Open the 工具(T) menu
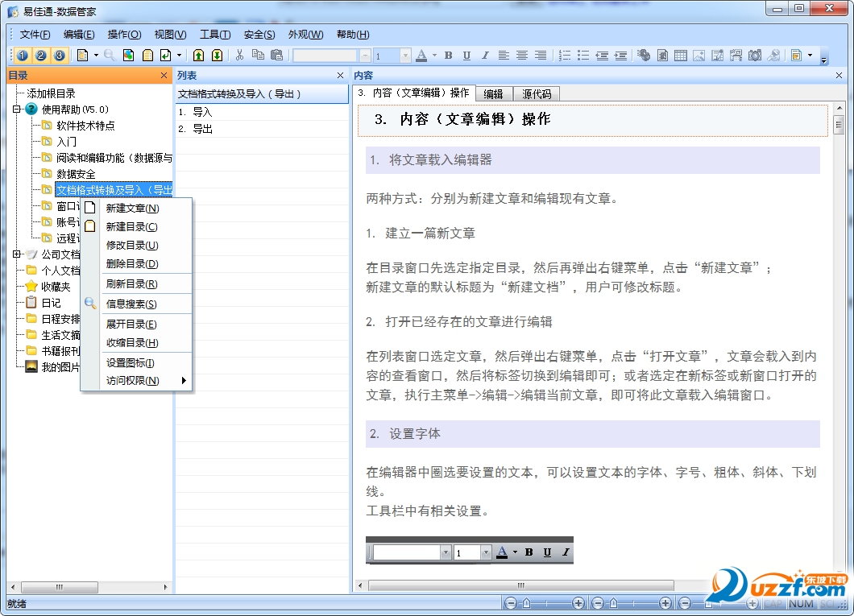The width and height of the screenshot is (854, 616). click(x=215, y=35)
